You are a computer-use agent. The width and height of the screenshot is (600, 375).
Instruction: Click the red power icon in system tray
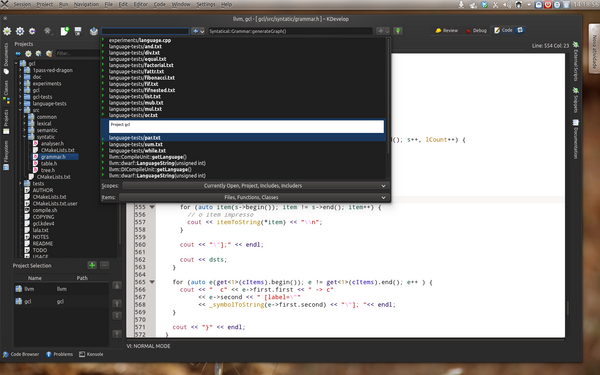pyautogui.click(x=548, y=5)
